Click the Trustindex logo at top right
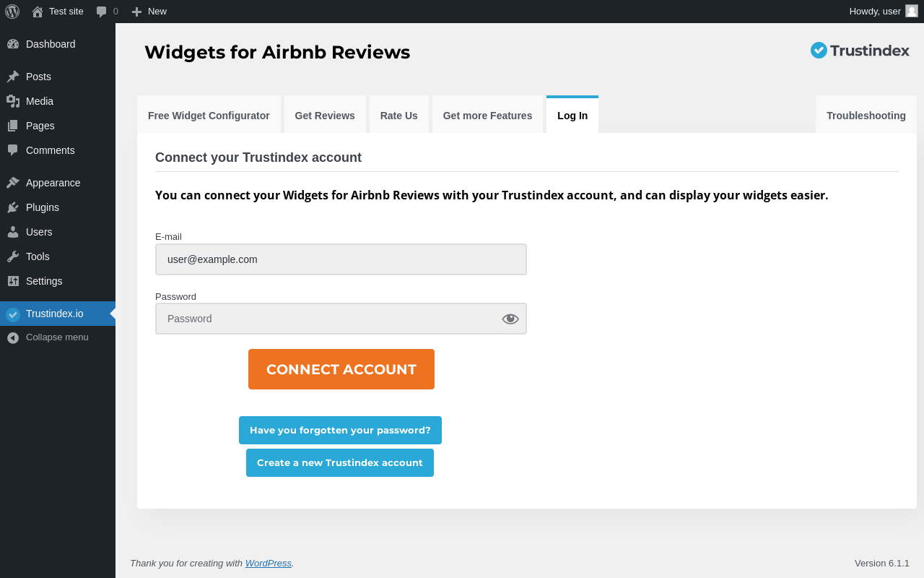 (x=860, y=50)
